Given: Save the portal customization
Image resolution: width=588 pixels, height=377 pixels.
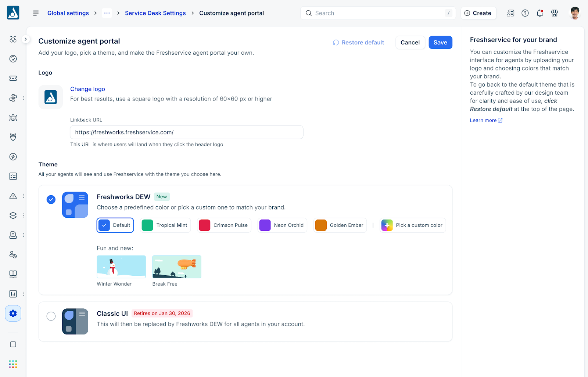Looking at the screenshot, I should 440,43.
